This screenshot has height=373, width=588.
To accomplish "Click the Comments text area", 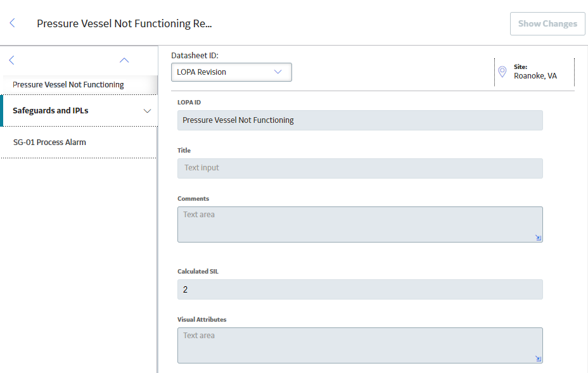I will tap(360, 225).
